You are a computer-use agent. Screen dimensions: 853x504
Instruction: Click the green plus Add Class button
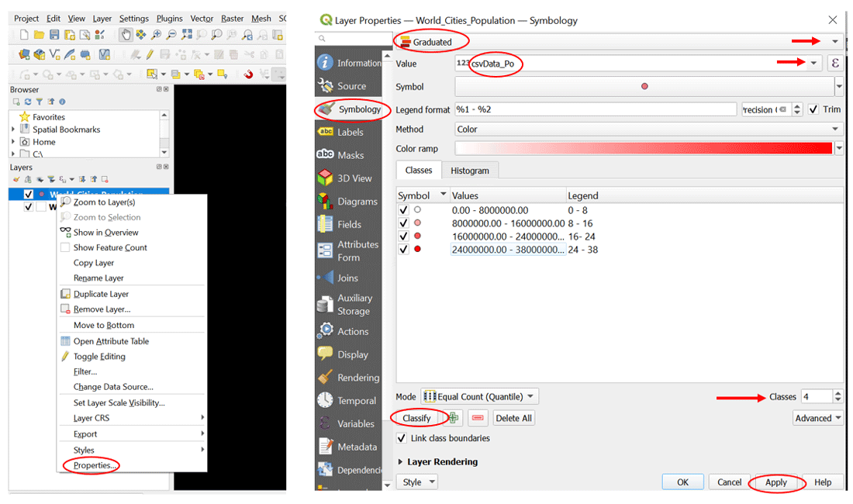point(454,418)
